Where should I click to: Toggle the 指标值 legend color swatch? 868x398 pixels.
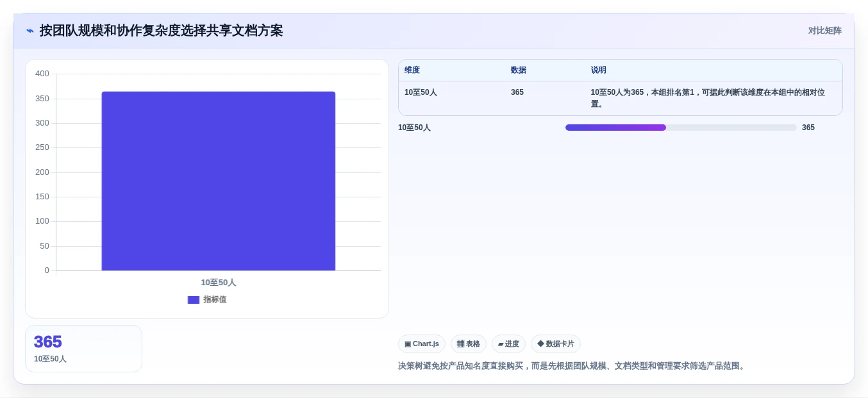point(194,300)
